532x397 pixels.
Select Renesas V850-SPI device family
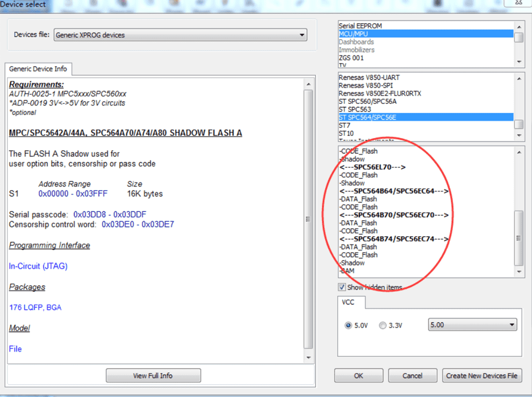click(426, 86)
